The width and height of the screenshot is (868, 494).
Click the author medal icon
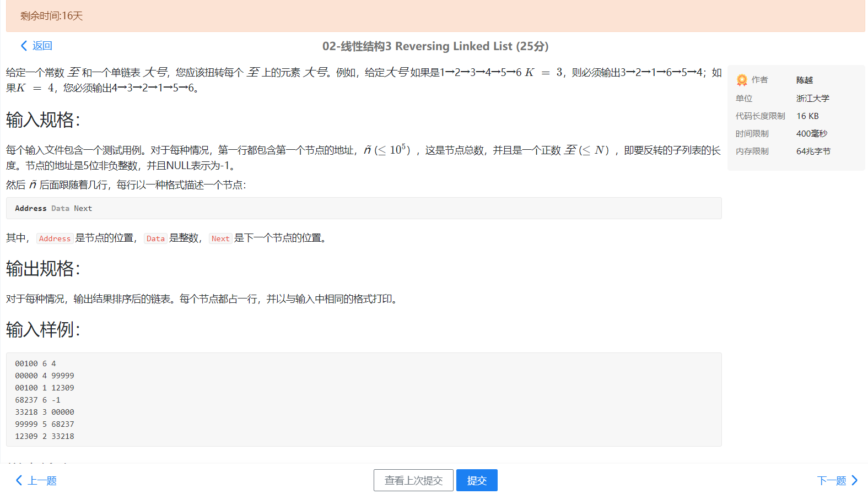[742, 80]
